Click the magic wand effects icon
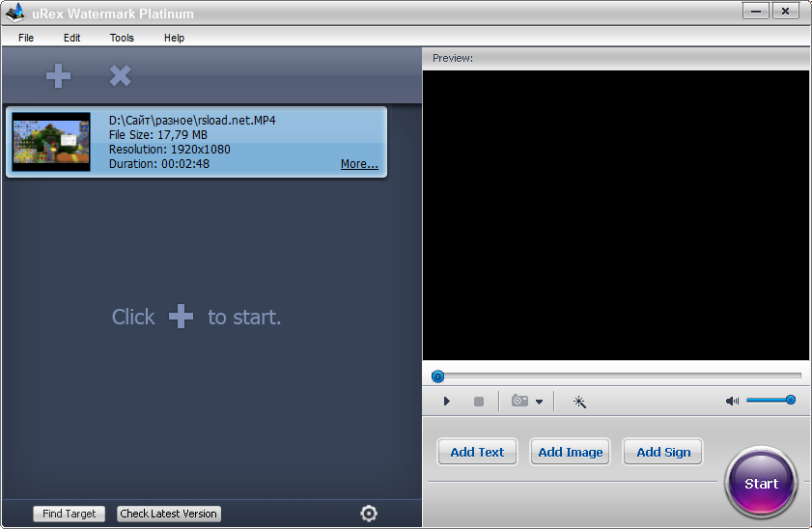The image size is (812, 529). click(579, 402)
